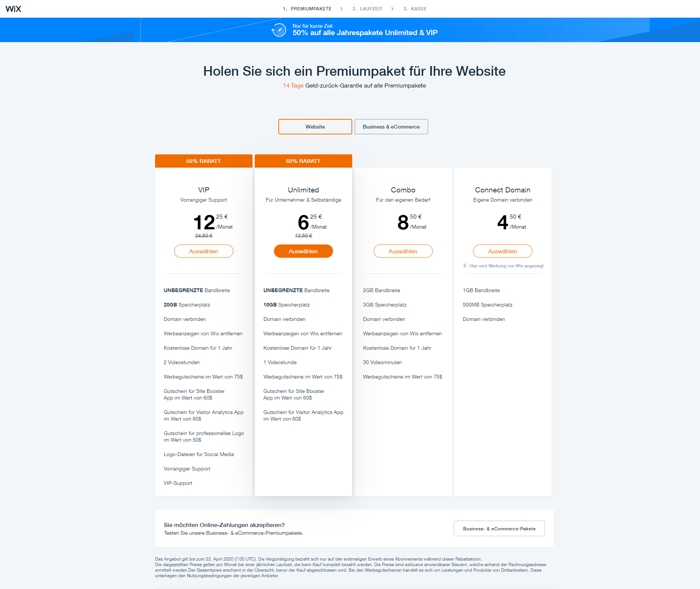Click 'Logo-Dateien für Social Media'

pos(199,454)
